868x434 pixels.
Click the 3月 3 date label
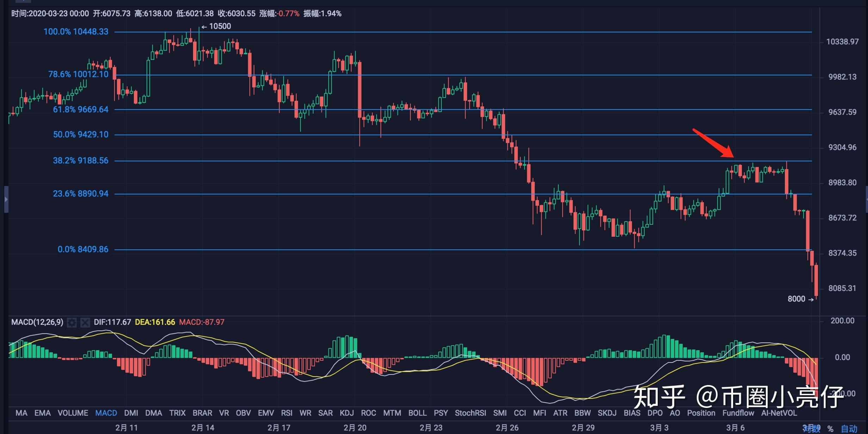point(659,428)
